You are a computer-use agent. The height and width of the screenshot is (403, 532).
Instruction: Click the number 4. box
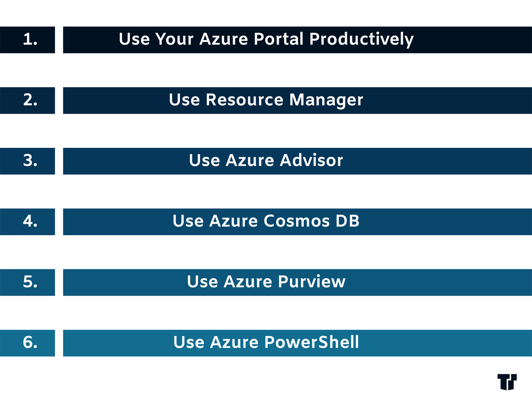coord(27,222)
